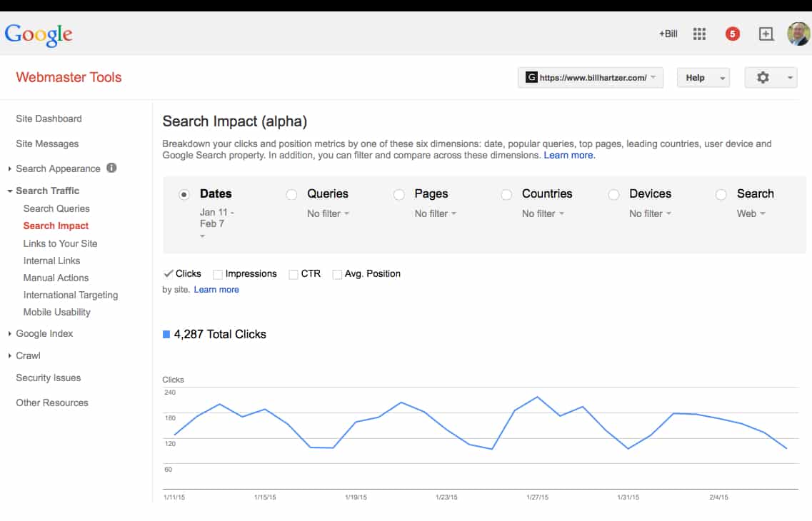The width and height of the screenshot is (812, 521).
Task: Click Search Appearance info icon
Action: tap(111, 168)
